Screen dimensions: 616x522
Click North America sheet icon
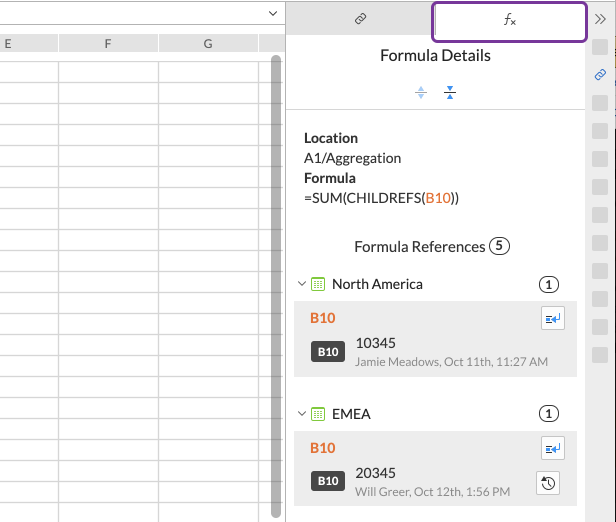click(x=318, y=284)
